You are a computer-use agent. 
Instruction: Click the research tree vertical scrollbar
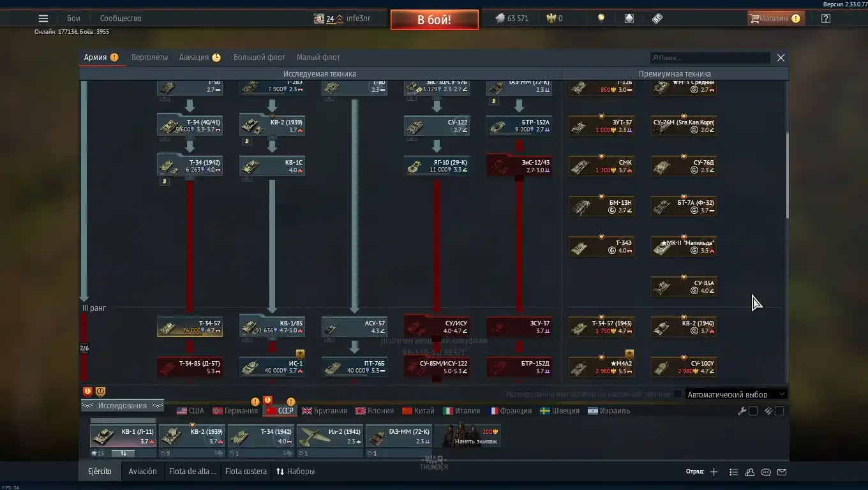786,175
